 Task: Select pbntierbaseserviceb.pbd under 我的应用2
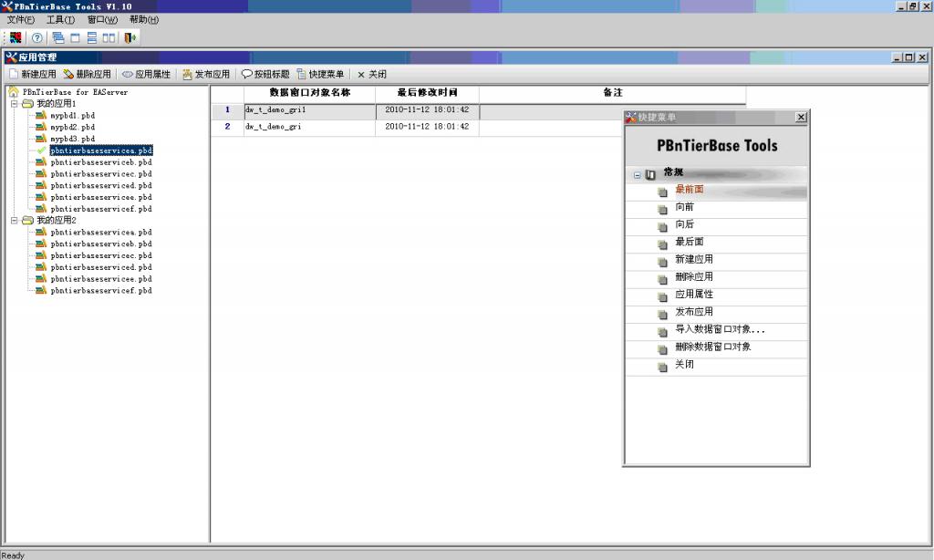101,244
